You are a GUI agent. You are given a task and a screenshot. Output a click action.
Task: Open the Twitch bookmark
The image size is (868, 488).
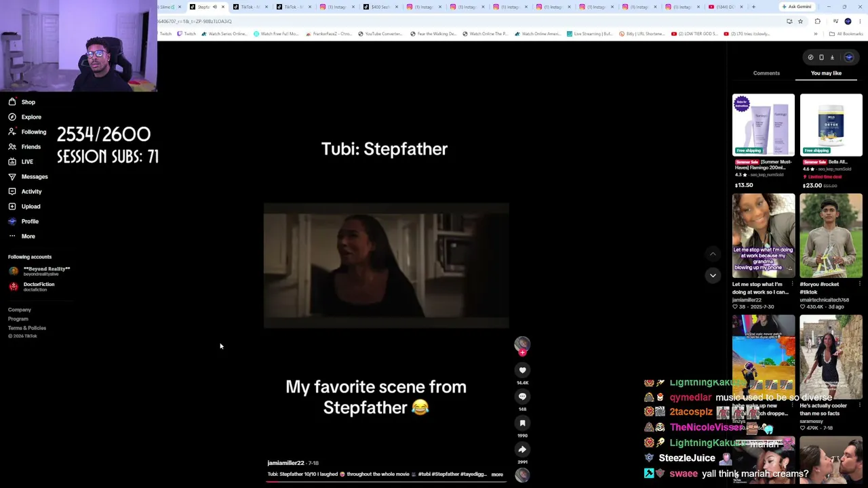(x=185, y=34)
